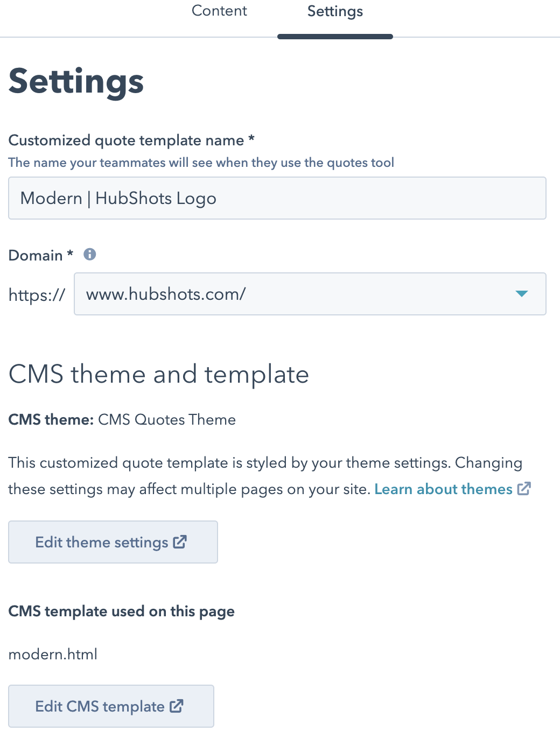Image resolution: width=560 pixels, height=746 pixels.
Task: Click the large Settings page heading
Action: pyautogui.click(x=76, y=81)
